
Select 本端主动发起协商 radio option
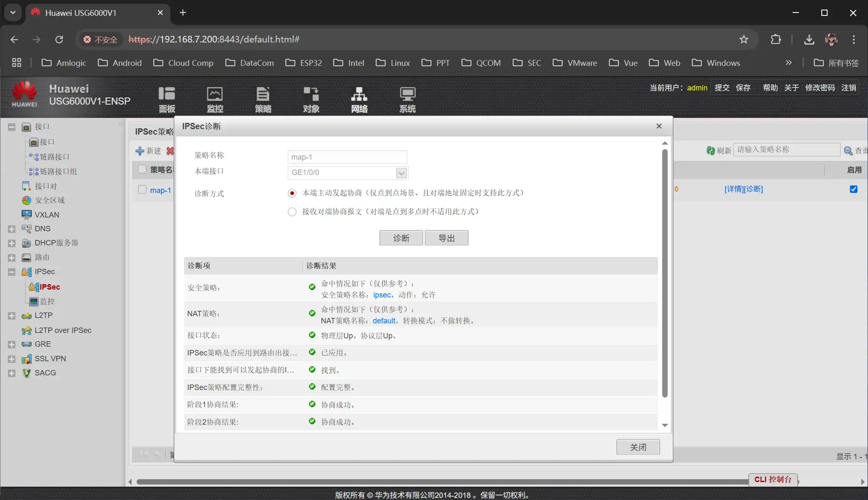point(292,193)
